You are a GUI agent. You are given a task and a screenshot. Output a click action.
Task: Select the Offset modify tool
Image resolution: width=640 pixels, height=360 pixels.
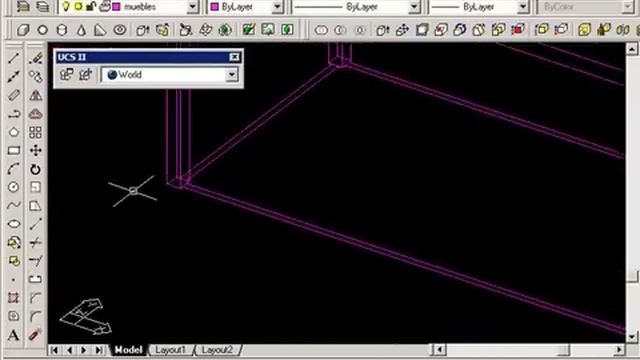tap(36, 114)
